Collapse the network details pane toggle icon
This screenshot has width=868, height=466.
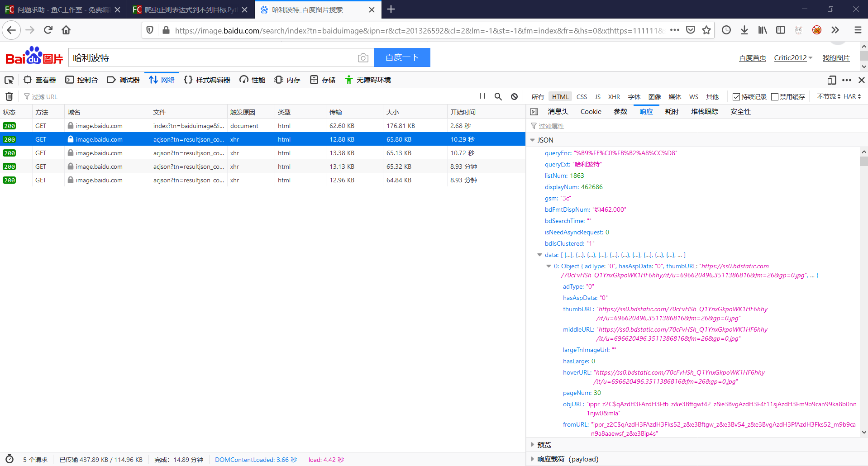[534, 112]
